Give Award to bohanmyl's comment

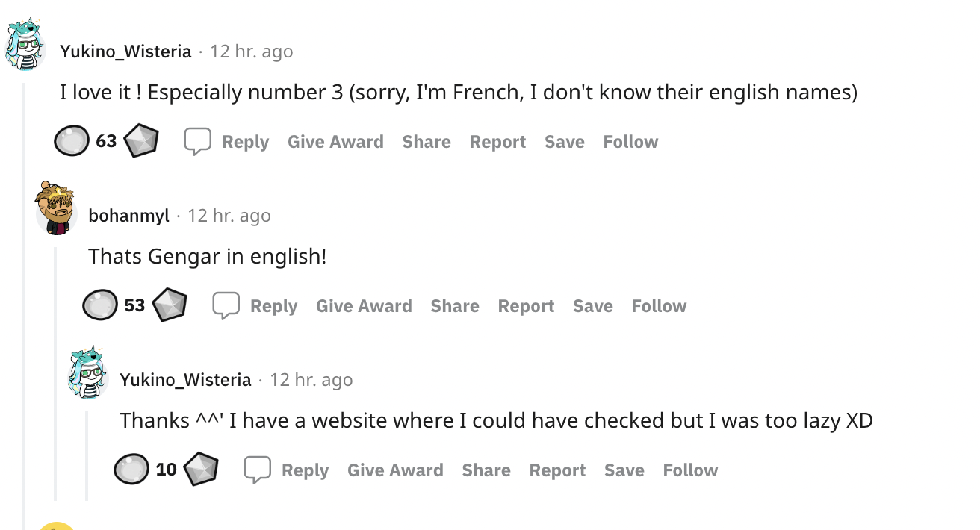(x=364, y=306)
